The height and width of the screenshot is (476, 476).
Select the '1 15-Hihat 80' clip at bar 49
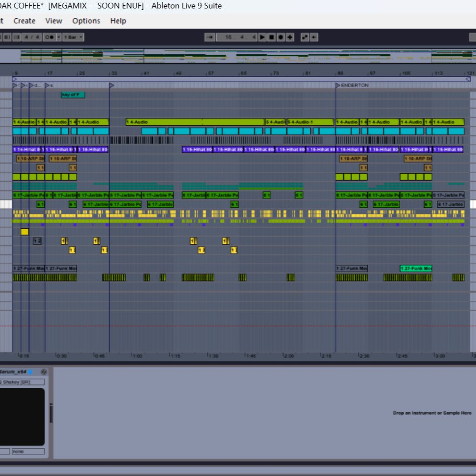(x=197, y=150)
